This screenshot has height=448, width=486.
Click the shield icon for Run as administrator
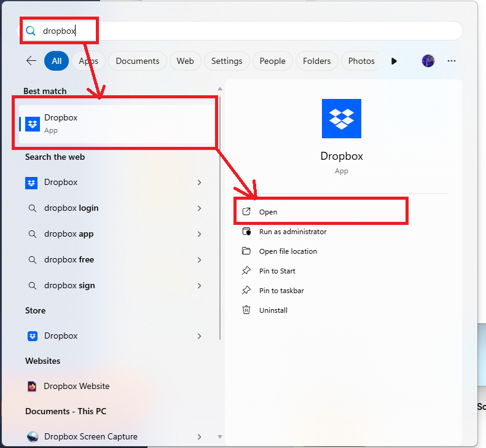point(246,231)
